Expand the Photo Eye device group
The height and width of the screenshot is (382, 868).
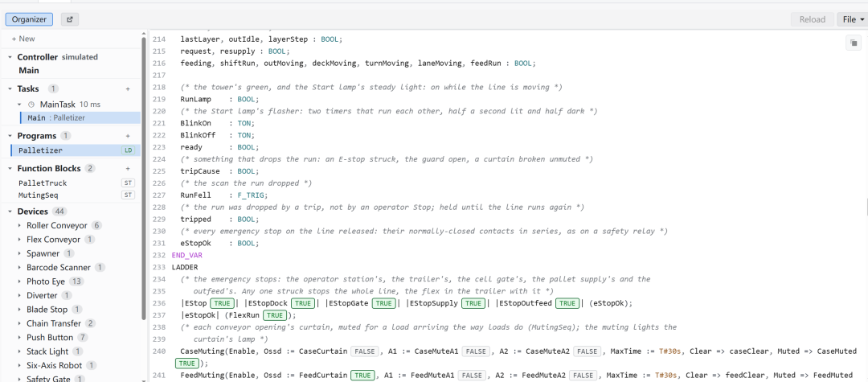(20, 281)
